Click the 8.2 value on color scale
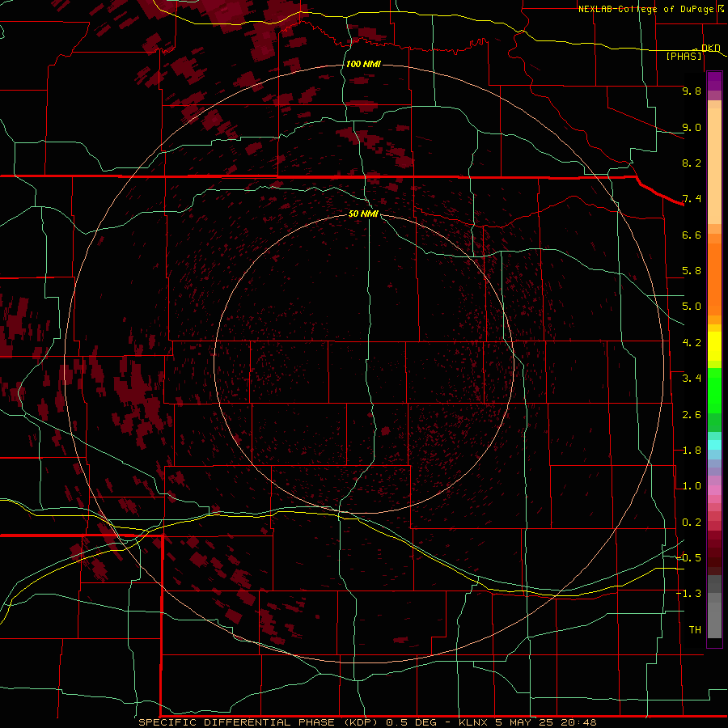Image resolution: width=728 pixels, height=728 pixels. coord(692,163)
